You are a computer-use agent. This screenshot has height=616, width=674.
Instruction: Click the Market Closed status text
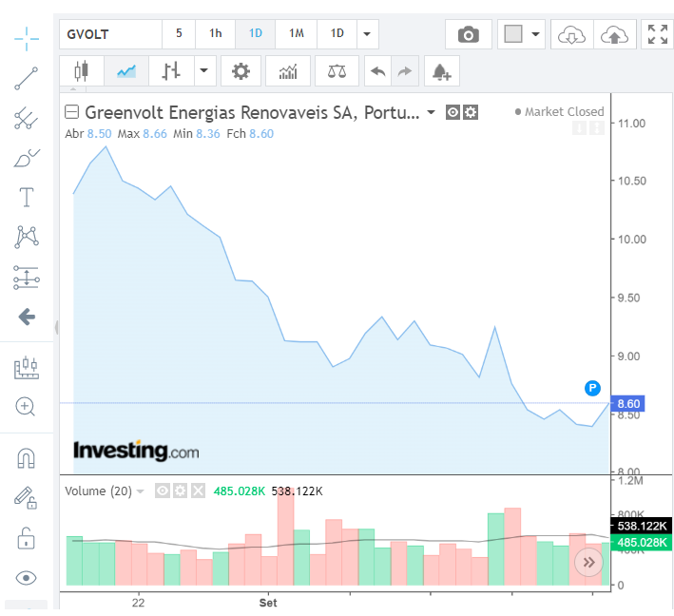(x=564, y=112)
